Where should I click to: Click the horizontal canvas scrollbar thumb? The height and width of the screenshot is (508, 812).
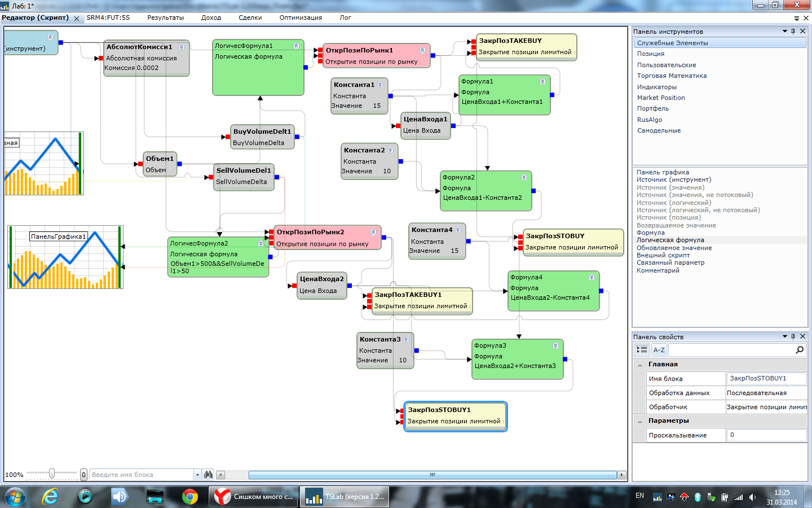point(433,475)
